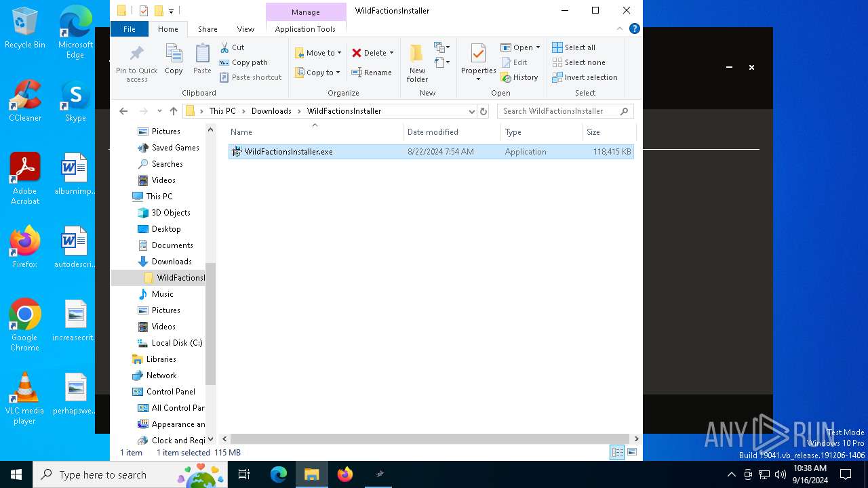Screen dimensions: 868x488
Task: Click Invert selection
Action: click(585, 77)
